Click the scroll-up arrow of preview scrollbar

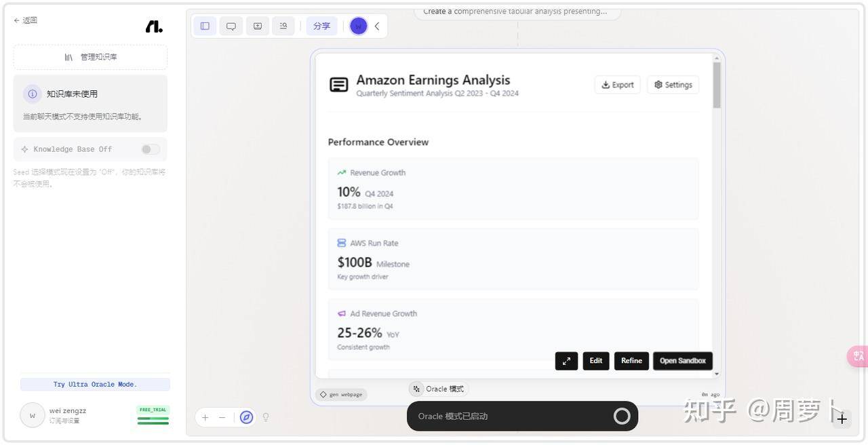pyautogui.click(x=717, y=58)
